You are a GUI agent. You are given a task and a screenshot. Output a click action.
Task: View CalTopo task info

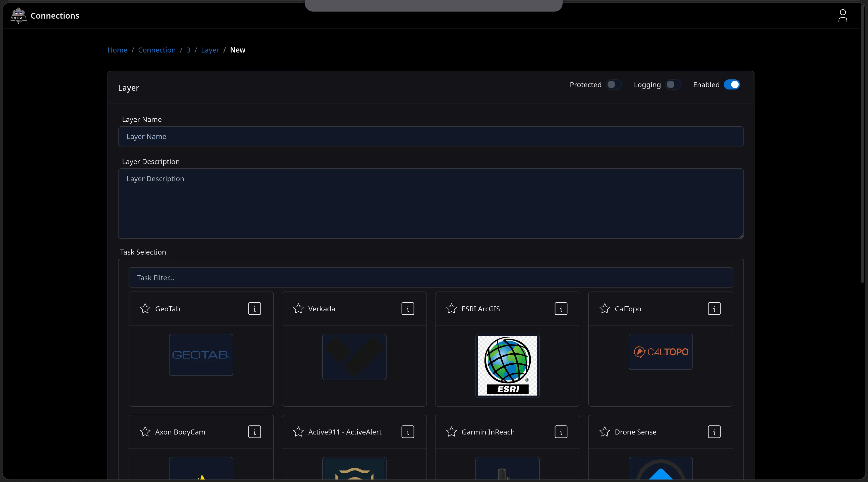[x=714, y=308]
